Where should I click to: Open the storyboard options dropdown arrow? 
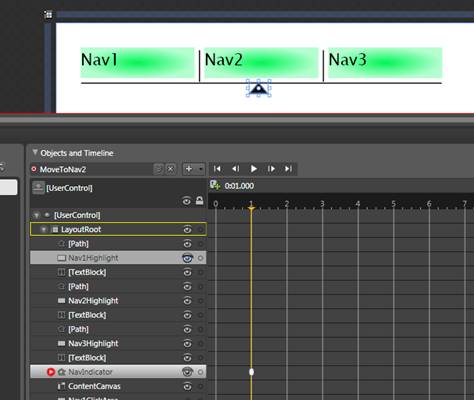coord(201,169)
